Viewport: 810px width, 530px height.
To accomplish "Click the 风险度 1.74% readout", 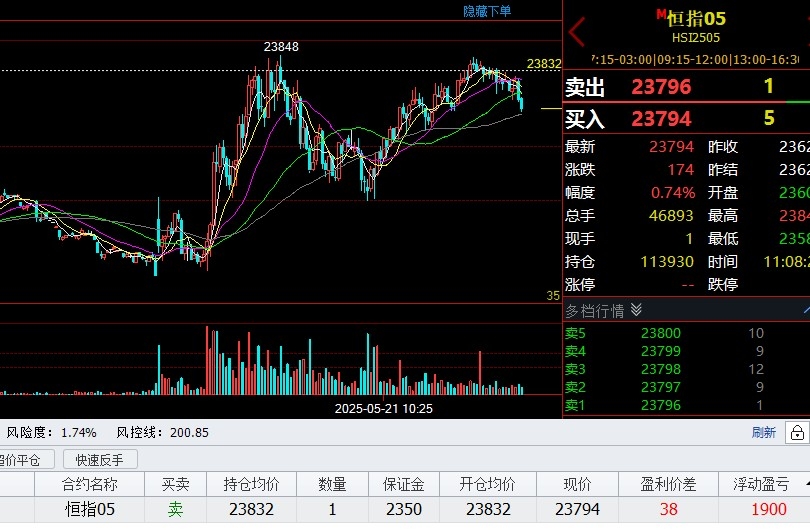I will click(51, 432).
